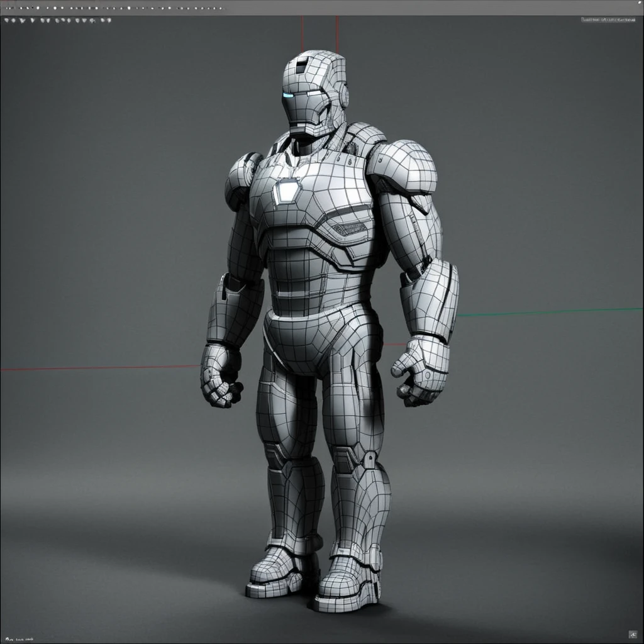Screen dimensions: 644x644
Task: Click the vent grille panel on the chest plate
Action: pos(348,229)
